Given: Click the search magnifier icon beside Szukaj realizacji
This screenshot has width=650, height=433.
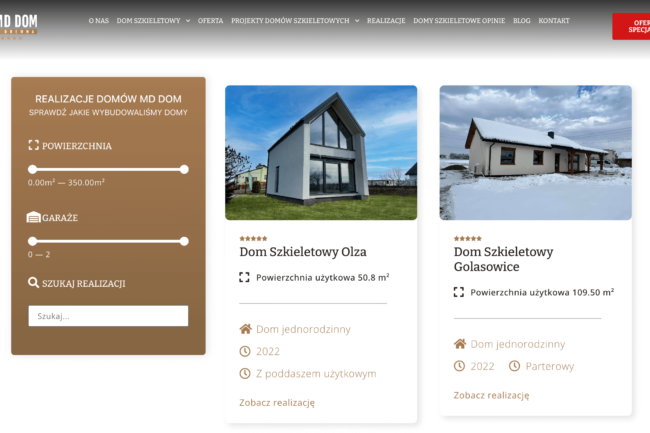Looking at the screenshot, I should 34,283.
